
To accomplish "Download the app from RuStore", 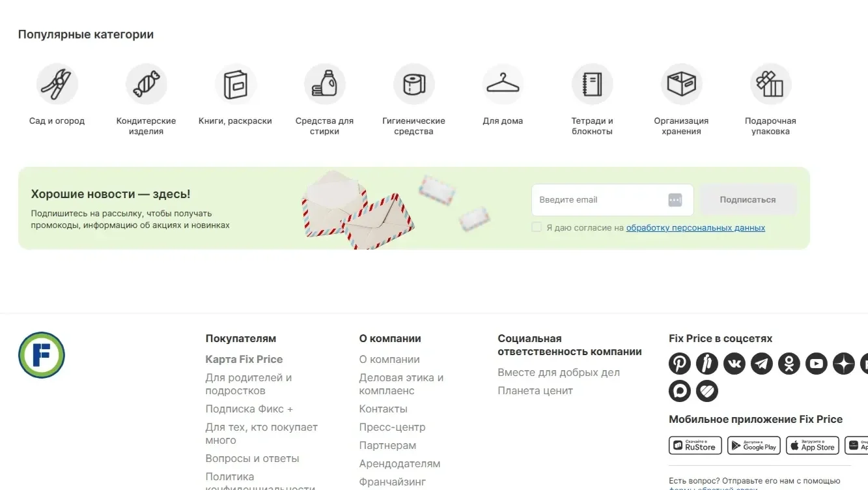I will click(695, 446).
